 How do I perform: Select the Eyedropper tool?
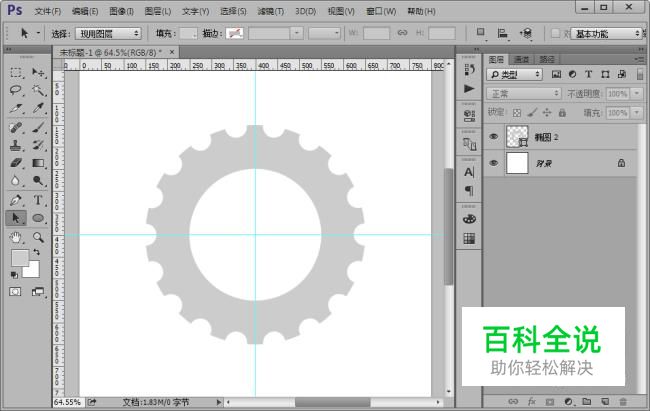[38, 108]
